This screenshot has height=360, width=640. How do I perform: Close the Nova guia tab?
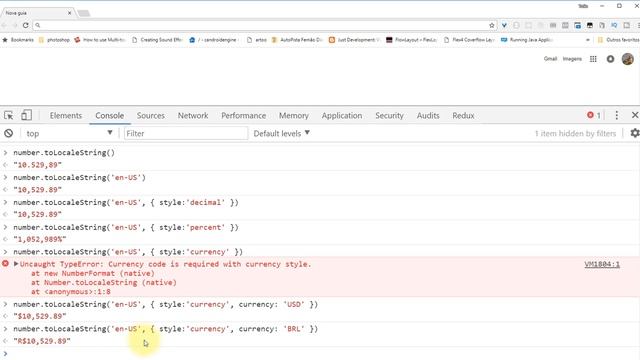click(69, 13)
